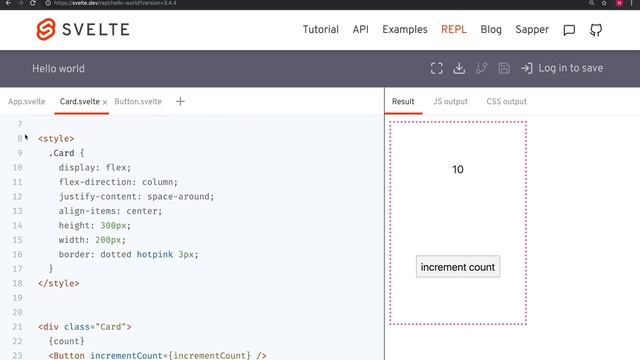Click the hotpink color value in code

click(x=155, y=254)
